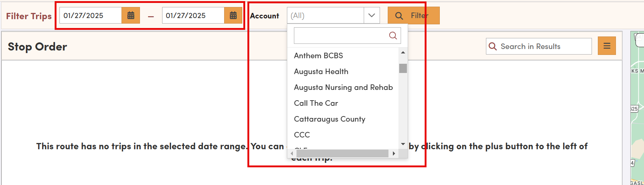Open the hamburger menu beside Search in Results
644x185 pixels.
pos(607,46)
